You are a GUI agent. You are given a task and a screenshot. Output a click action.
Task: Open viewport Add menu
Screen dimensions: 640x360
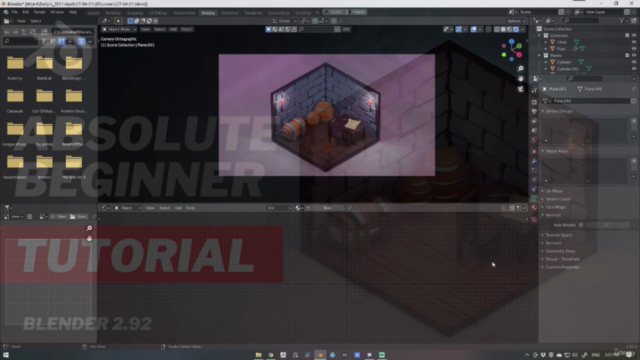[x=173, y=29]
